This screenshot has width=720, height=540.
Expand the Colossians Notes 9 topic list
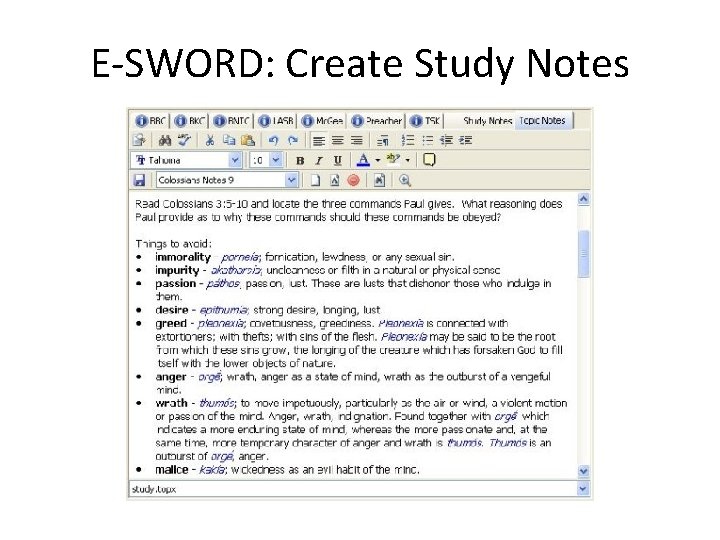pos(291,180)
